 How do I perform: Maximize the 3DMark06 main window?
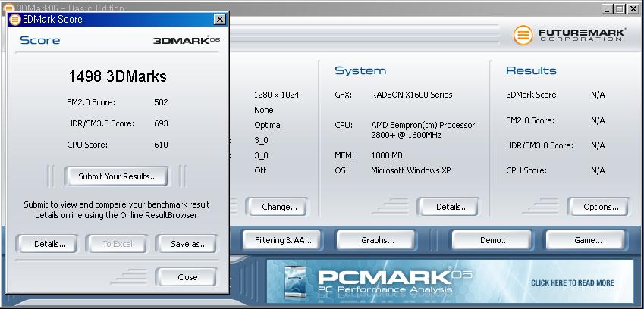tap(620, 8)
